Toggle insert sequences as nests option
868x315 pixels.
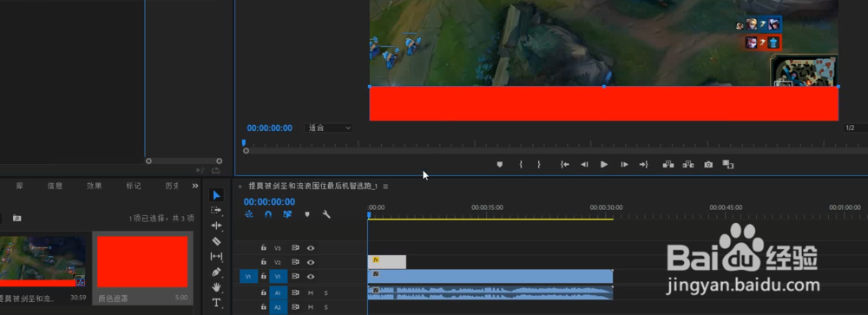click(x=248, y=214)
